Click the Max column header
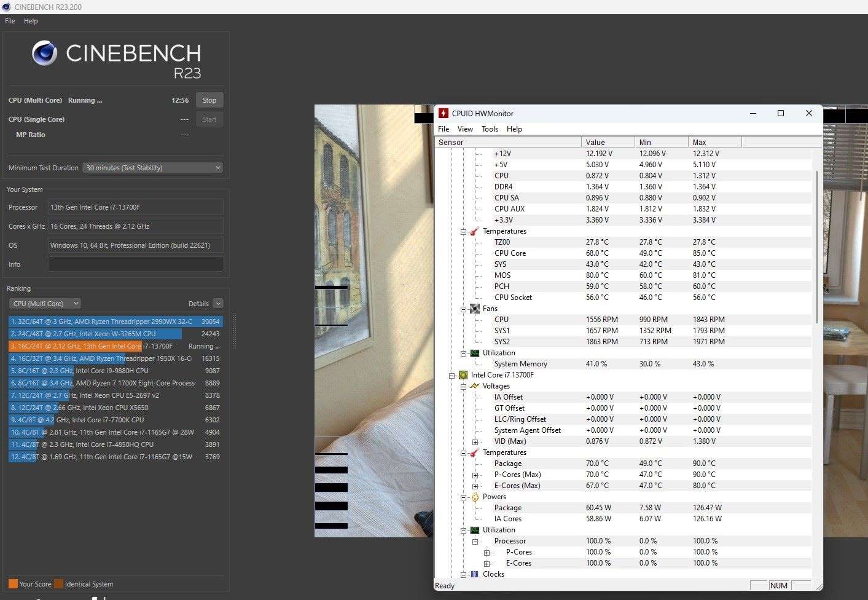Screen dimensions: 868x600 point(715,142)
